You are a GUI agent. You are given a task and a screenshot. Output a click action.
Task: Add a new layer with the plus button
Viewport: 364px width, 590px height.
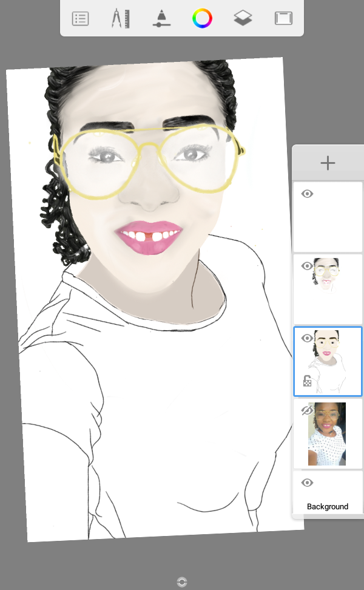point(328,163)
